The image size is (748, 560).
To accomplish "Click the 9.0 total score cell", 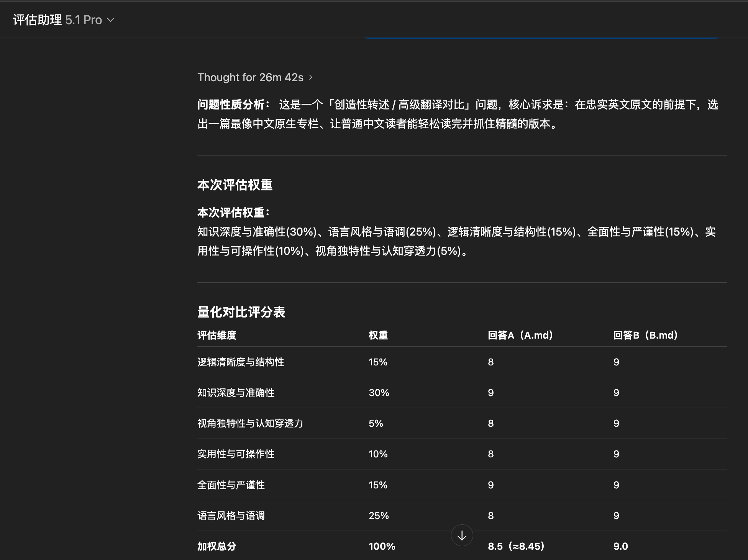I will (620, 546).
